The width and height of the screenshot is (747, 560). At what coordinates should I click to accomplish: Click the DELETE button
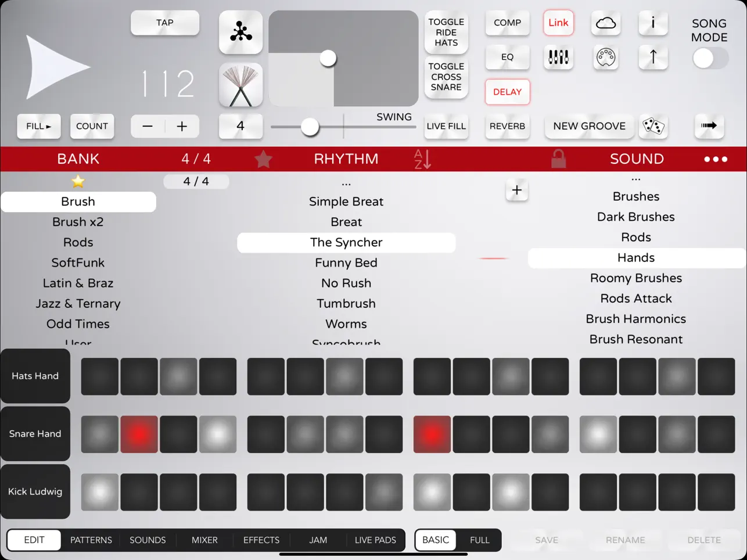click(704, 540)
